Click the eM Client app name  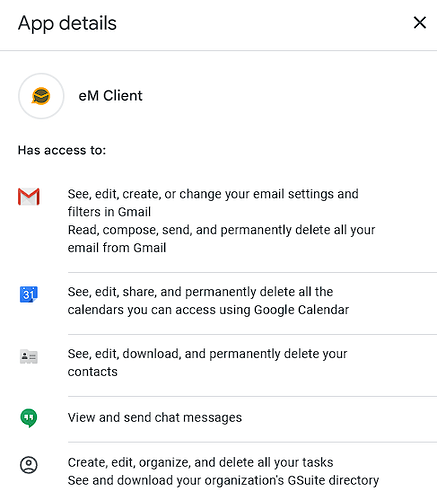(x=110, y=96)
